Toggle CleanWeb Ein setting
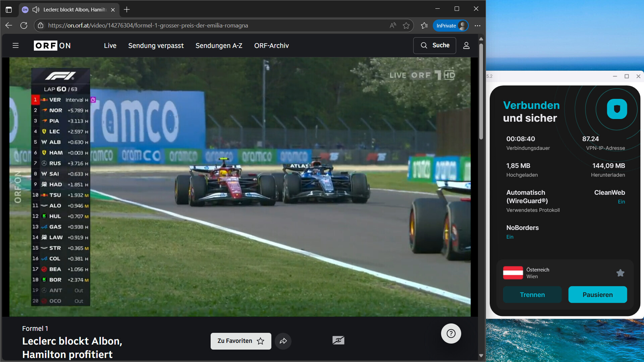This screenshot has height=362, width=644. (621, 201)
